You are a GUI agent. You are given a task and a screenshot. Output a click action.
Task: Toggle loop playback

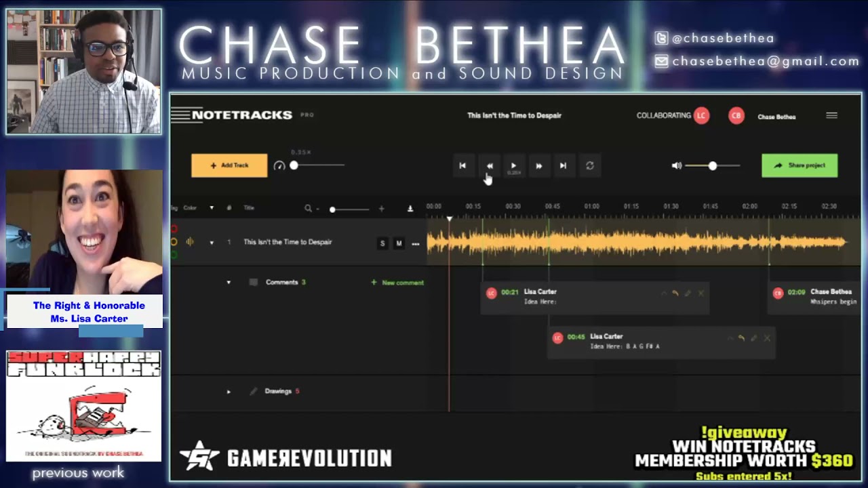coord(590,165)
